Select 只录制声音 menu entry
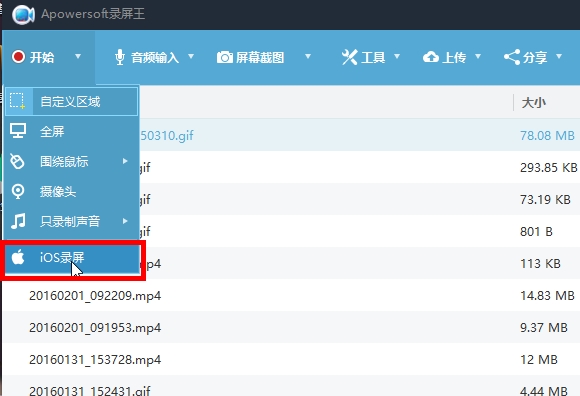The width and height of the screenshot is (580, 396). tap(71, 221)
